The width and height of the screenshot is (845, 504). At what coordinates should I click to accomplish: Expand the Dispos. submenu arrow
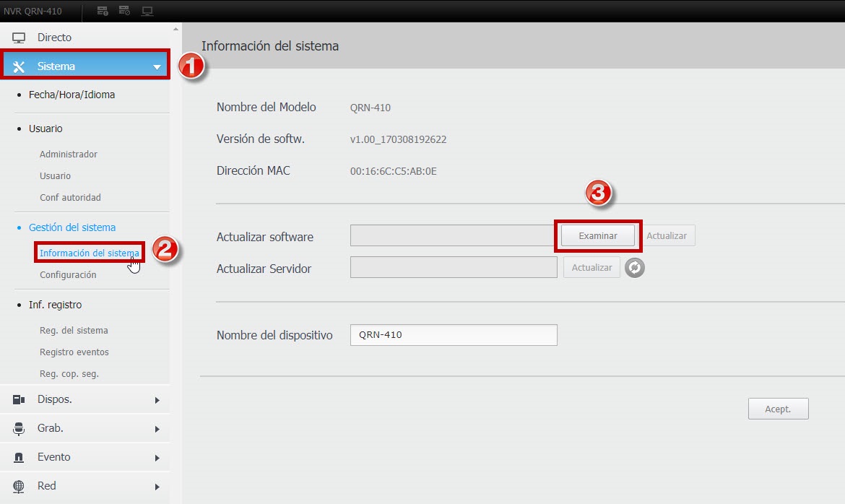157,400
